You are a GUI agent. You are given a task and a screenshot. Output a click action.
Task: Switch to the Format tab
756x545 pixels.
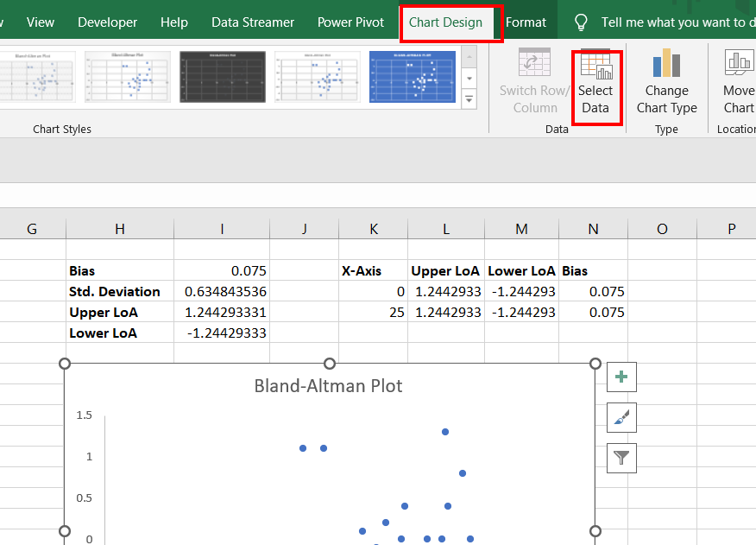[x=526, y=22]
